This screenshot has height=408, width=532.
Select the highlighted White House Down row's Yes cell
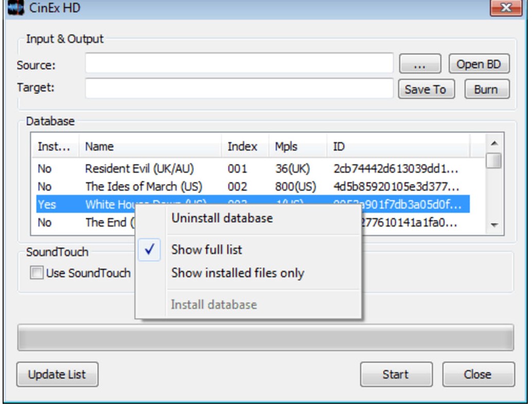(47, 205)
